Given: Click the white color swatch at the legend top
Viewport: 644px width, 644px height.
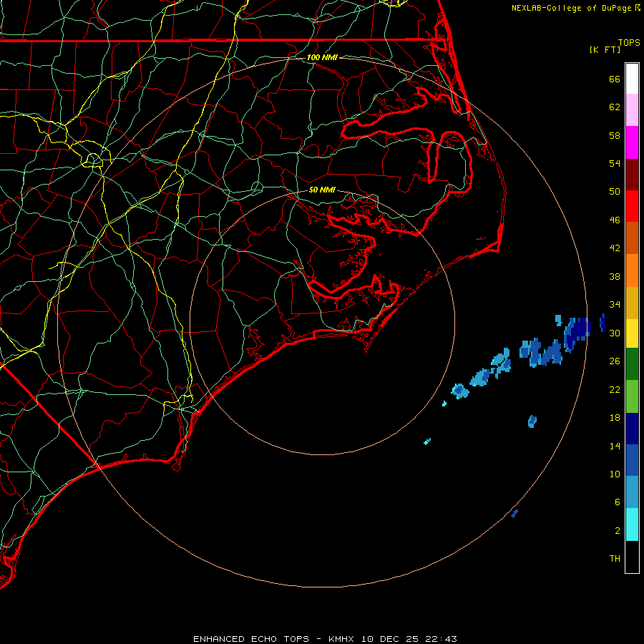Looking at the screenshot, I should coord(632,79).
